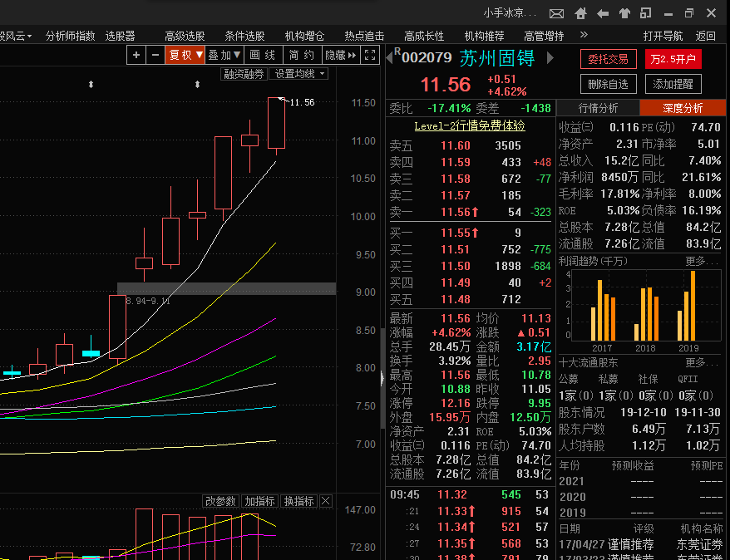Click 隐藏 to collapse the side panel

click(x=340, y=55)
